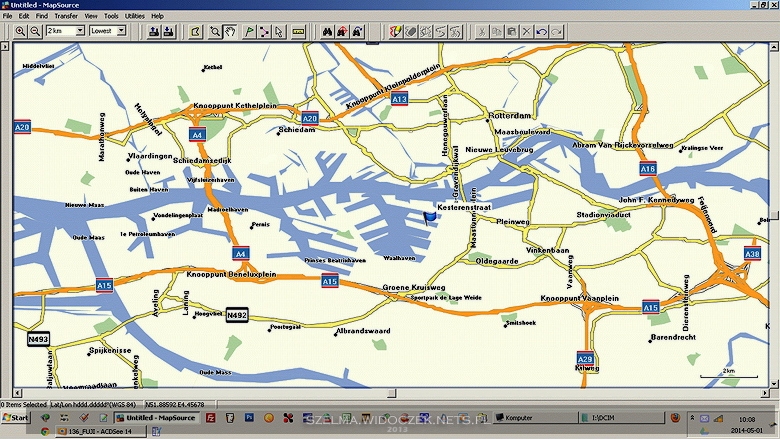
Task: Click the I:\DCIM taskbar button
Action: pos(622,418)
